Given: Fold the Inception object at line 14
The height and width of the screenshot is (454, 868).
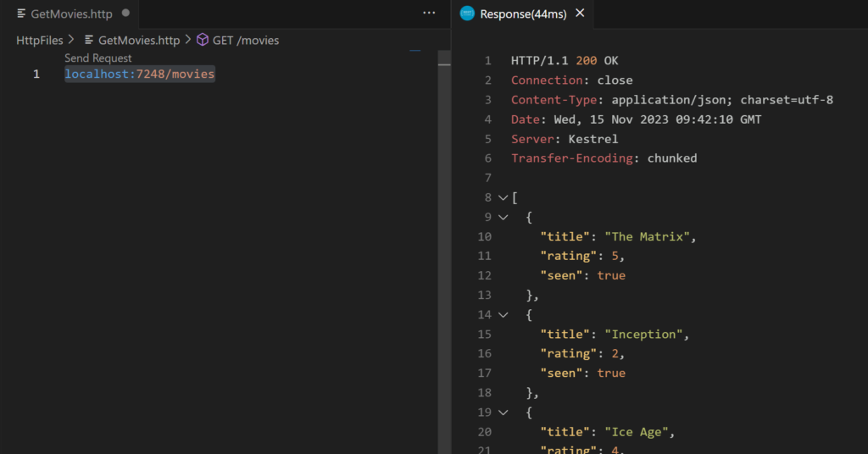Looking at the screenshot, I should click(504, 314).
